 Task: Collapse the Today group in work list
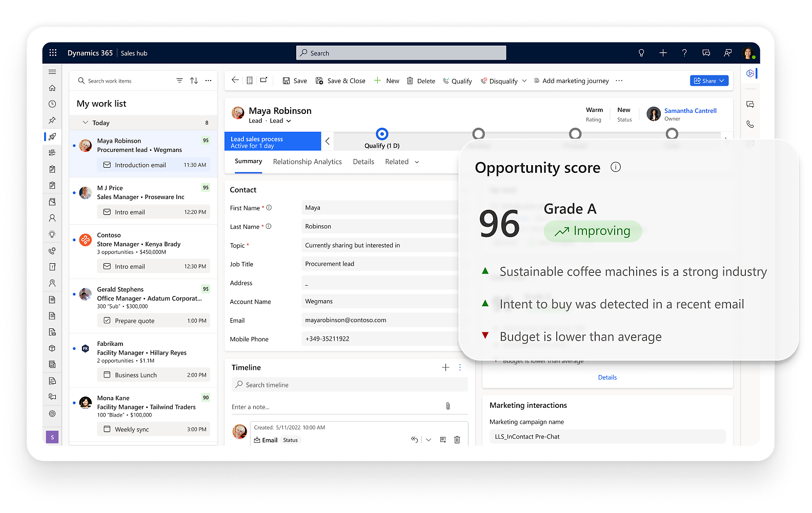click(x=85, y=123)
